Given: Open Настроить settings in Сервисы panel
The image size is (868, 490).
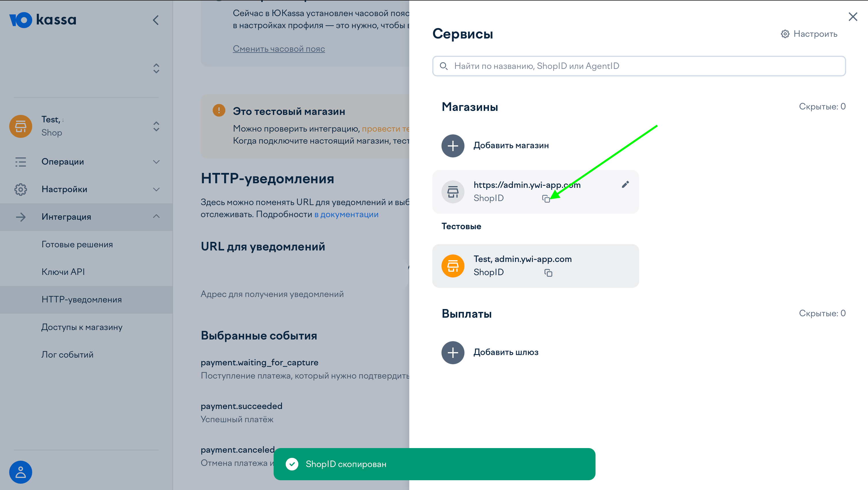Looking at the screenshot, I should click(x=809, y=34).
